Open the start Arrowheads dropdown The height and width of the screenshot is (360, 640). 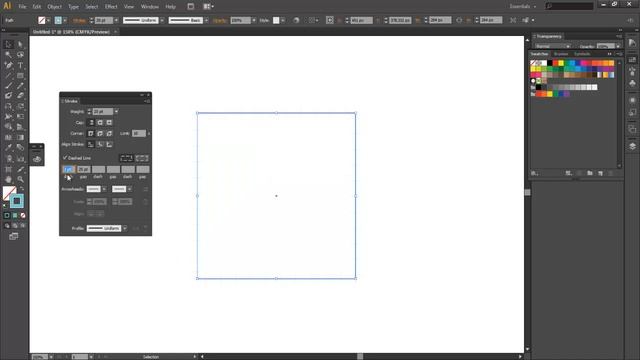pos(104,189)
